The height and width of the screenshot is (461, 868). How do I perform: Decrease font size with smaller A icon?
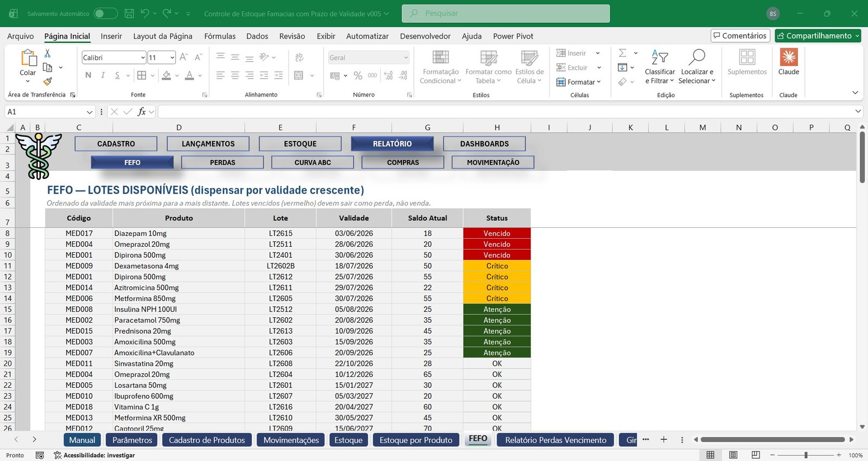(x=199, y=57)
